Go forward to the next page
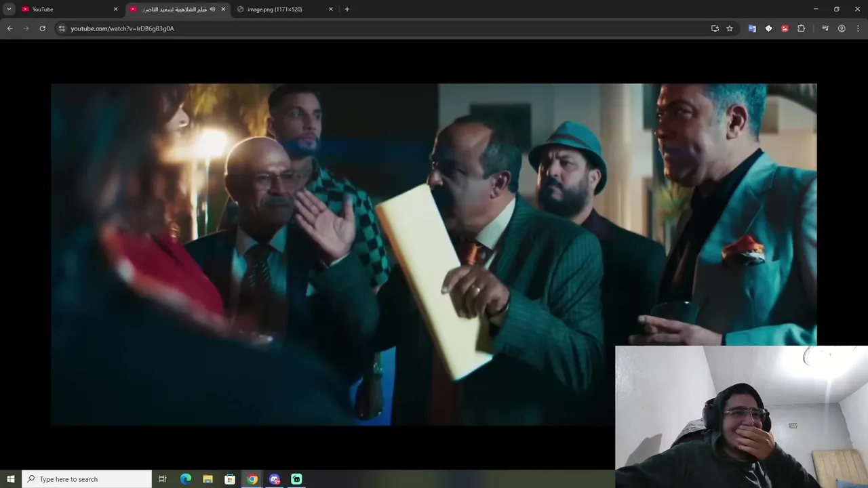 26,28
